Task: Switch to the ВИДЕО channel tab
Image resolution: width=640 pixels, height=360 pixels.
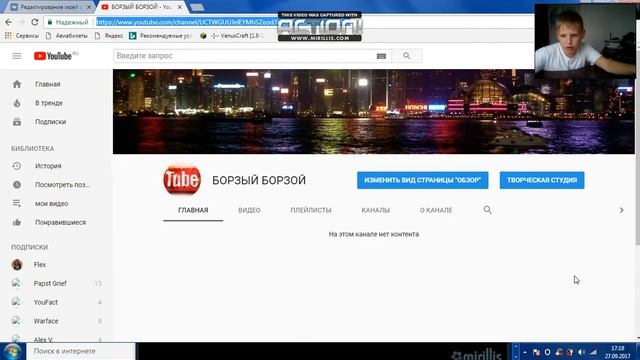Action: click(x=249, y=210)
